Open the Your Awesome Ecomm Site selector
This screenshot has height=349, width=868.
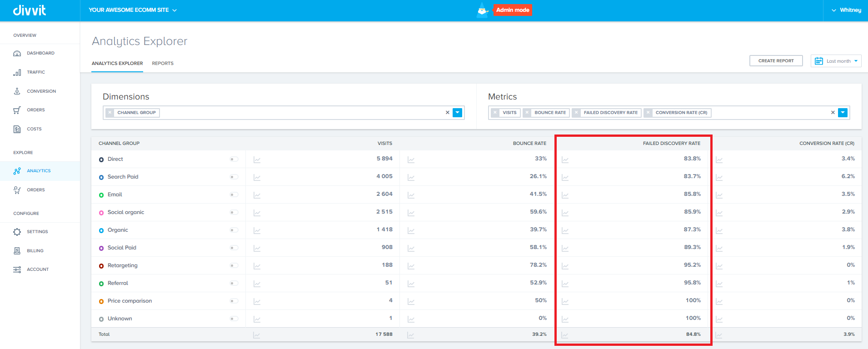(x=133, y=10)
